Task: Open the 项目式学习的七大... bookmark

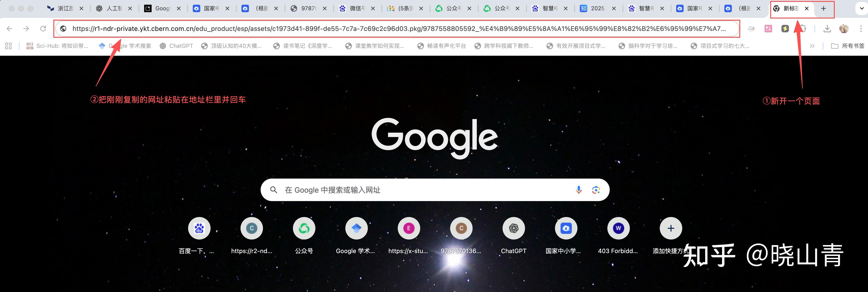Action: (720, 46)
